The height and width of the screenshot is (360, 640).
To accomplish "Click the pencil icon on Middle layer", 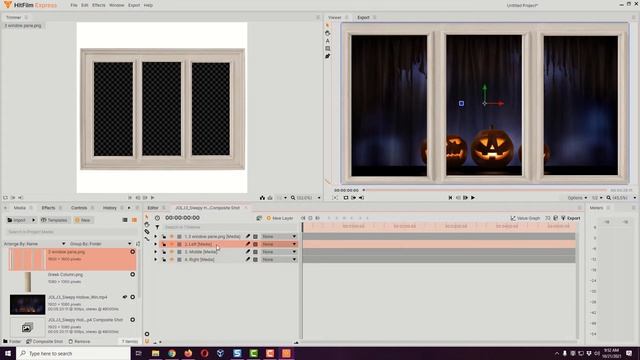I will [247, 252].
